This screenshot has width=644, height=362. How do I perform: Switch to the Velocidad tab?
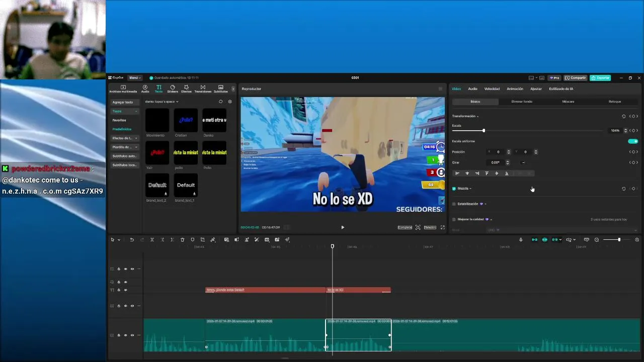point(492,89)
